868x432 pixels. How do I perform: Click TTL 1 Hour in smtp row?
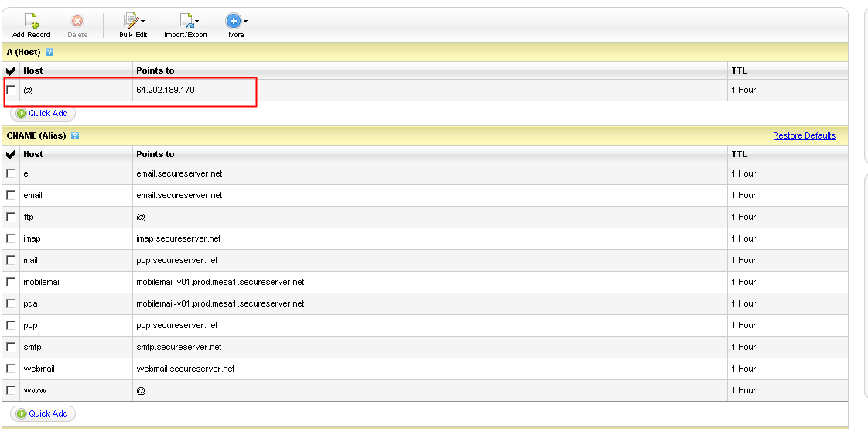coord(743,347)
